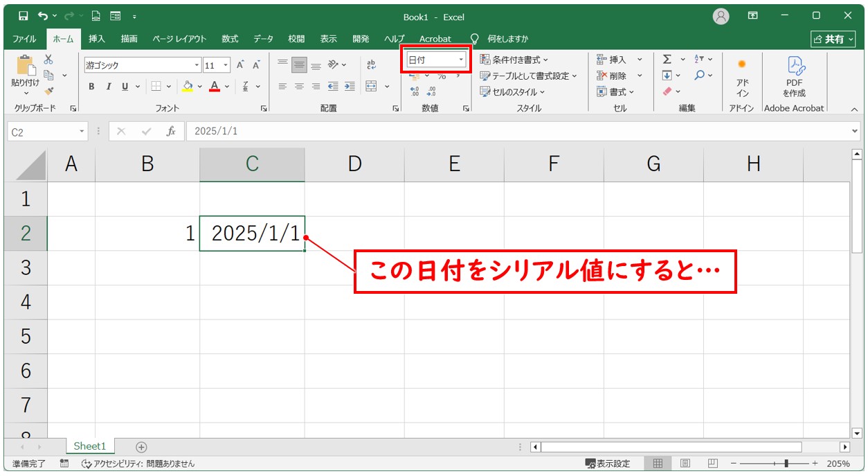Apply the percent style icon
The height and width of the screenshot is (476, 868).
[442, 77]
